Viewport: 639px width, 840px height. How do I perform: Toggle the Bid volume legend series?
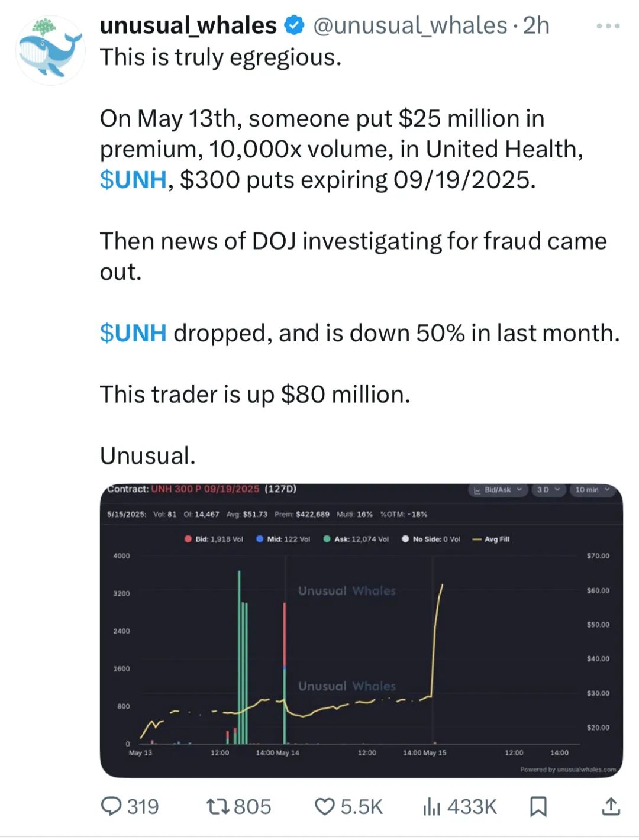pyautogui.click(x=214, y=539)
